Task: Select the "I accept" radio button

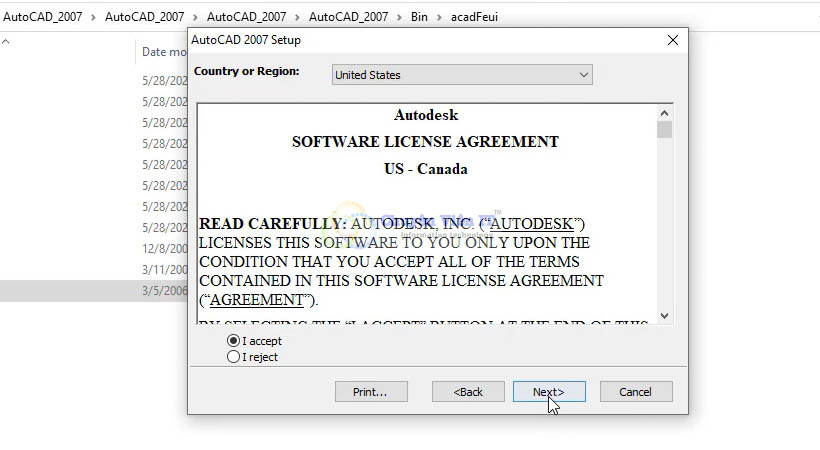Action: pos(234,341)
